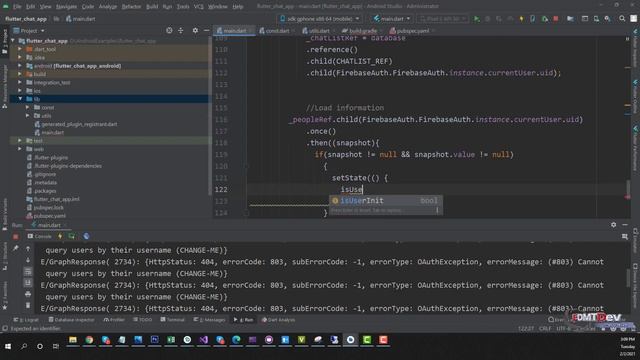Open the TODO tool window
The image size is (640, 360).
point(142,320)
